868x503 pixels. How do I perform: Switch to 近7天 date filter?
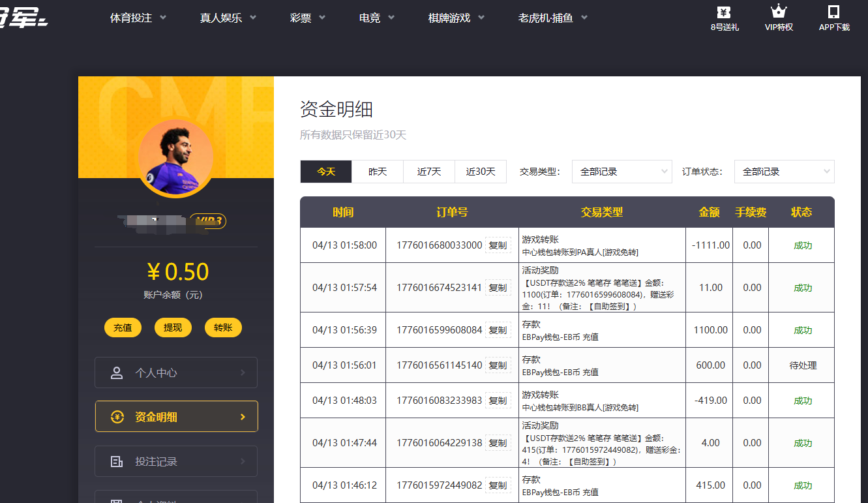click(x=429, y=172)
